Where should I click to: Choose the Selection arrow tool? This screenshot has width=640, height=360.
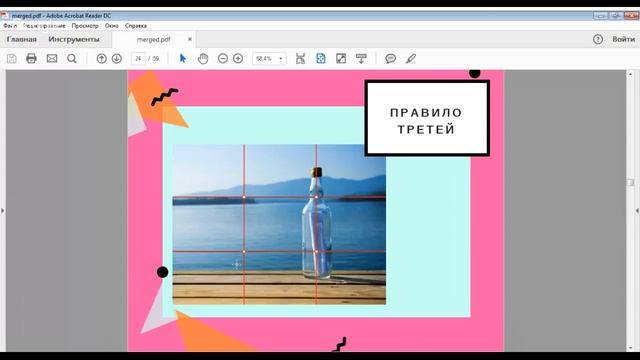[183, 59]
